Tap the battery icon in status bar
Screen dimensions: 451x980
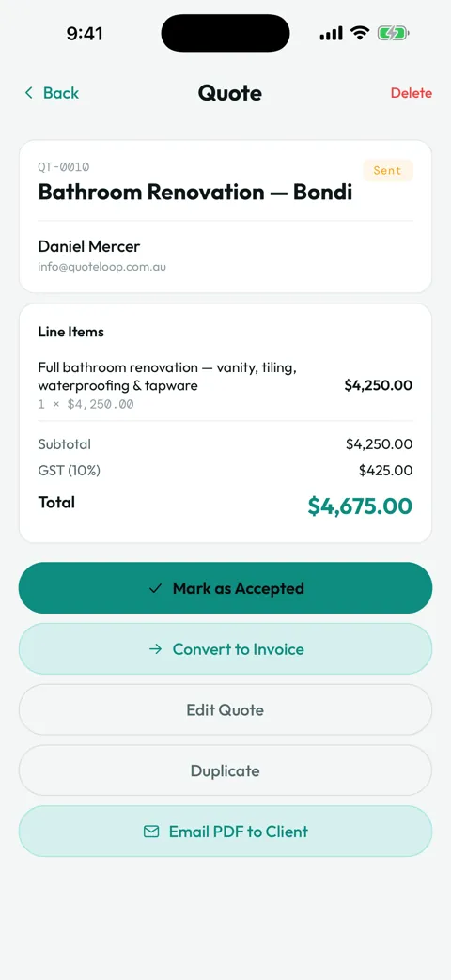[x=393, y=33]
